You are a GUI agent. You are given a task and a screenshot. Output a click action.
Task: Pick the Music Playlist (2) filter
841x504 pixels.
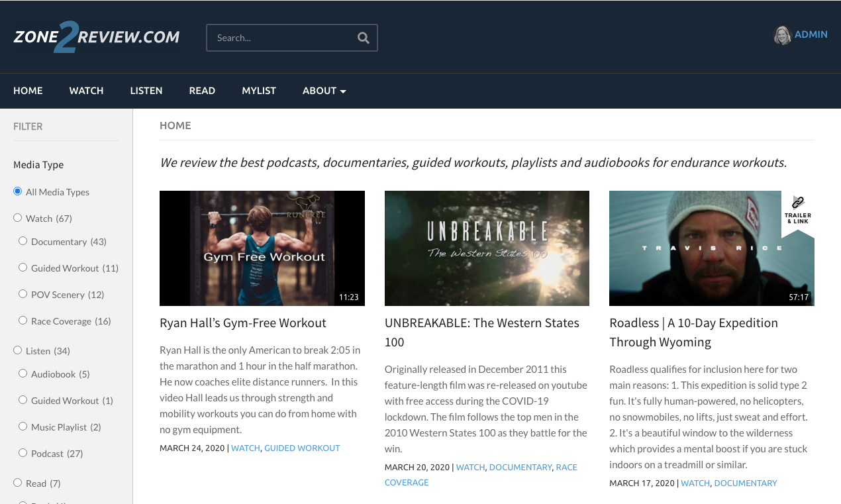pos(23,427)
